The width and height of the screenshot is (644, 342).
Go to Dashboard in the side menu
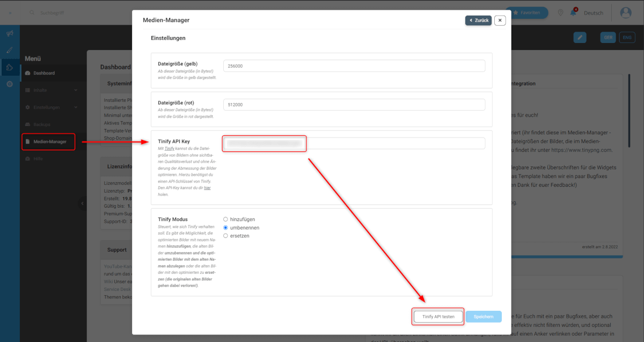click(43, 73)
